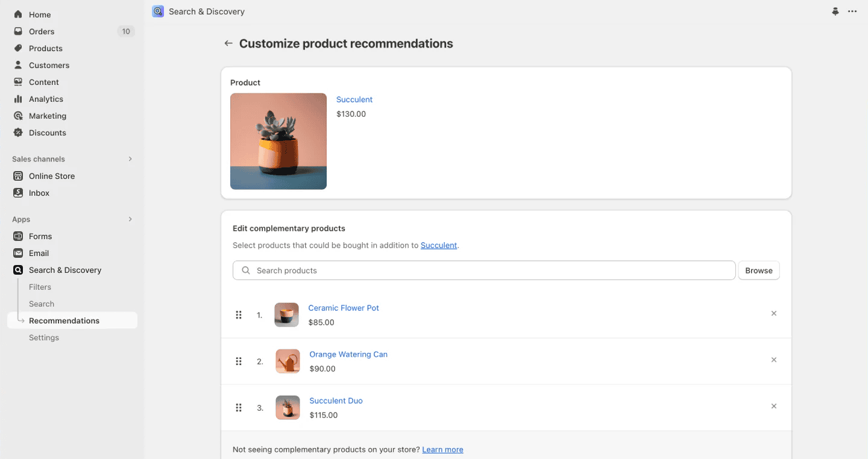Image resolution: width=868 pixels, height=459 pixels.
Task: Remove Succulent Duo from recommendations
Action: pos(774,406)
